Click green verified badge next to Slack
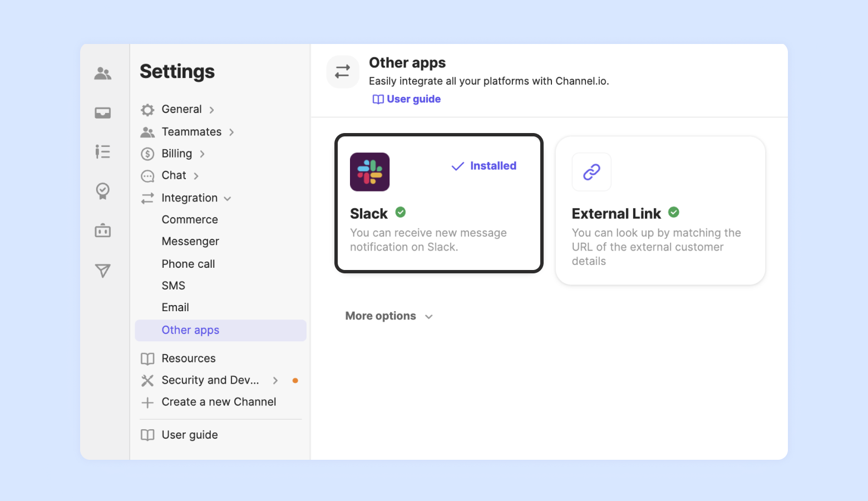The image size is (868, 501). click(401, 212)
